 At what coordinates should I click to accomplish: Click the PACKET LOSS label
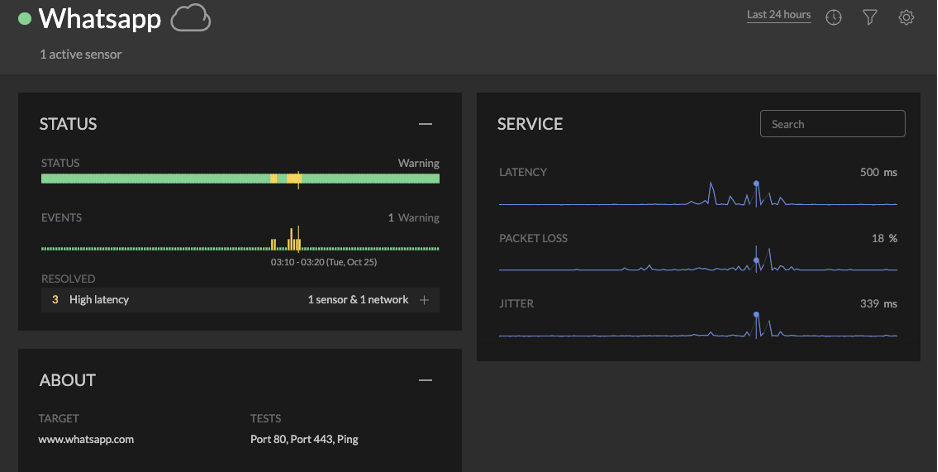pos(533,238)
